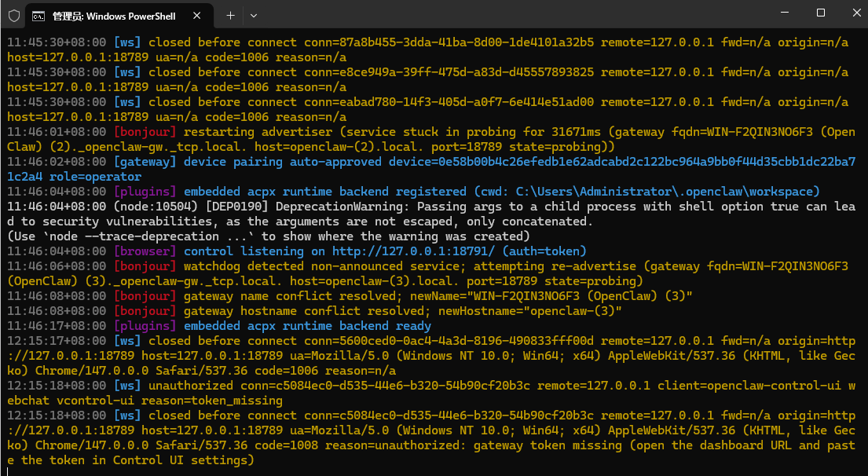The width and height of the screenshot is (868, 476).
Task: Expand the new tab profile dropdown
Action: (254, 16)
